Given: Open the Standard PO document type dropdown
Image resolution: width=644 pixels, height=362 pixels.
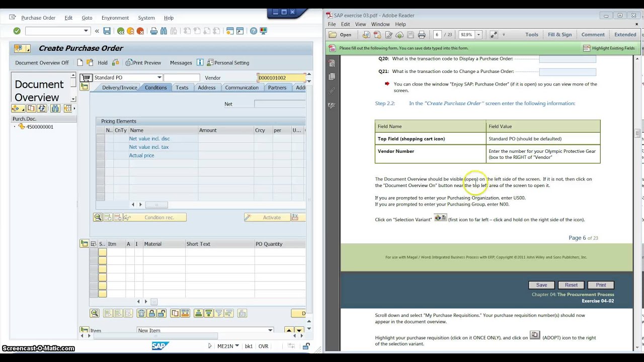Looking at the screenshot, I should click(159, 78).
